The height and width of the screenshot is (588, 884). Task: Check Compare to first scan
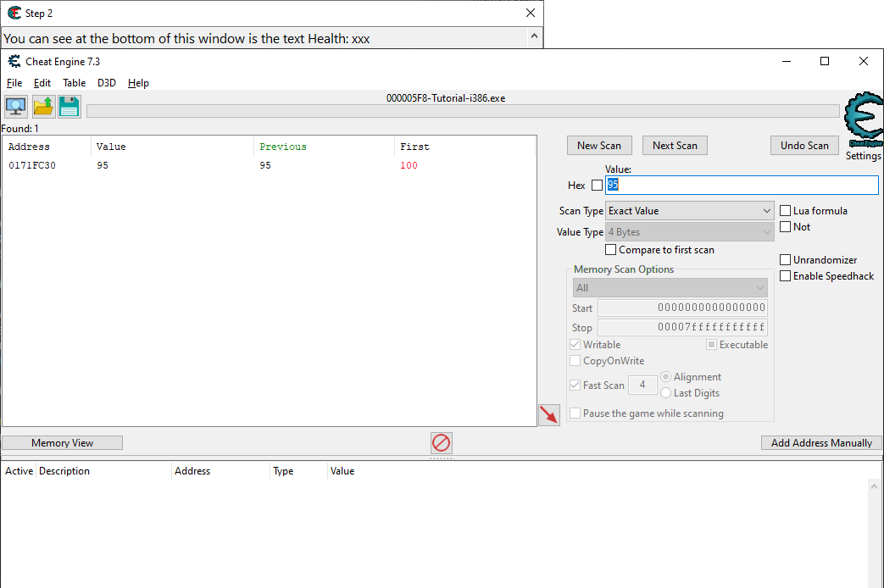pyautogui.click(x=610, y=250)
